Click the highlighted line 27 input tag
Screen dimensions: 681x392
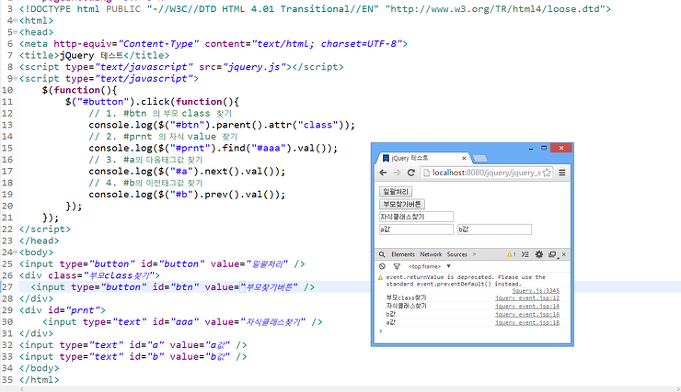click(172, 287)
